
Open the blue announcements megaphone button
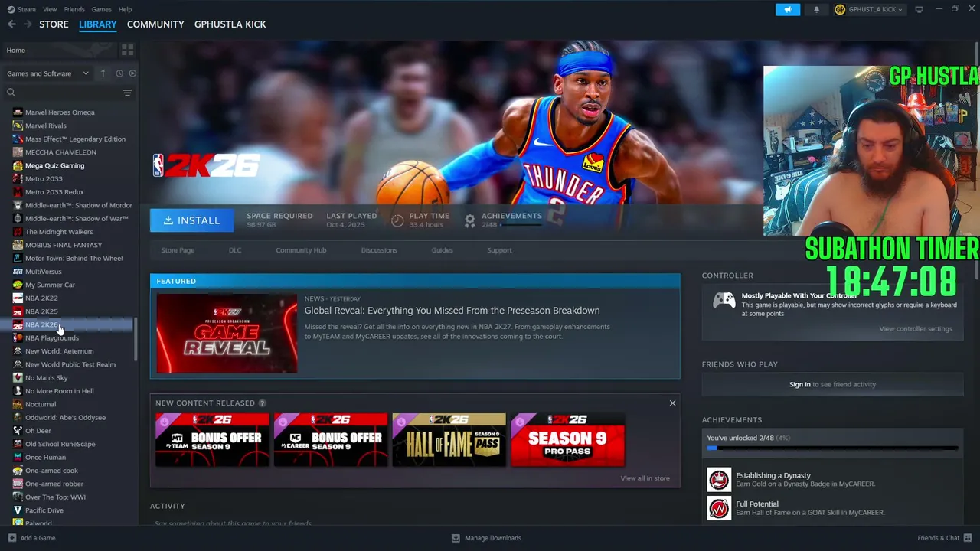[788, 9]
